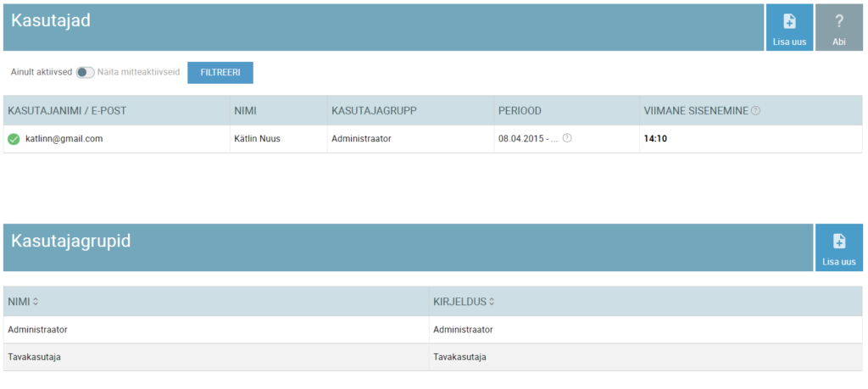Click green active checkmark beside katlinn@gmail.com
This screenshot has width=868, height=389.
coord(14,139)
